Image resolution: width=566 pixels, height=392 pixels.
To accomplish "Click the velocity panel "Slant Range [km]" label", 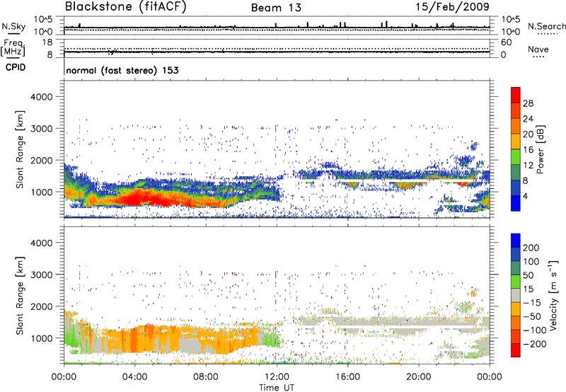I will click(x=20, y=296).
